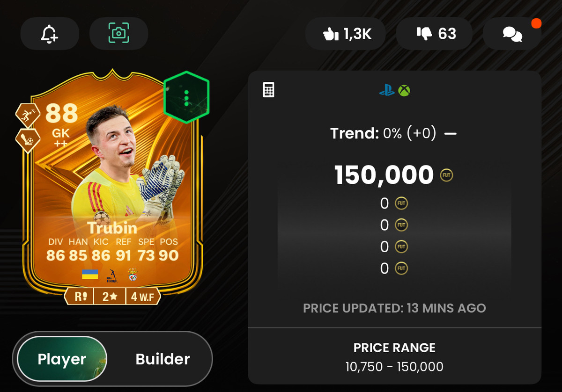Open the comments chat bubble

(x=512, y=34)
